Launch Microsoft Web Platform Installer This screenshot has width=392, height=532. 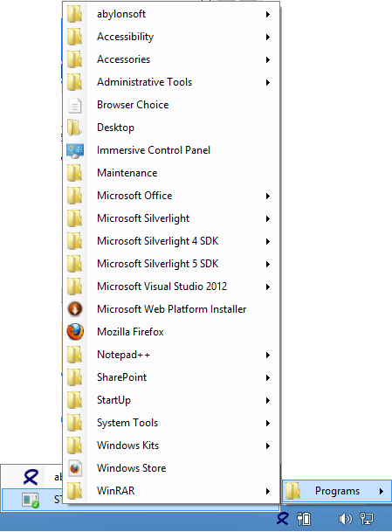coord(171,309)
